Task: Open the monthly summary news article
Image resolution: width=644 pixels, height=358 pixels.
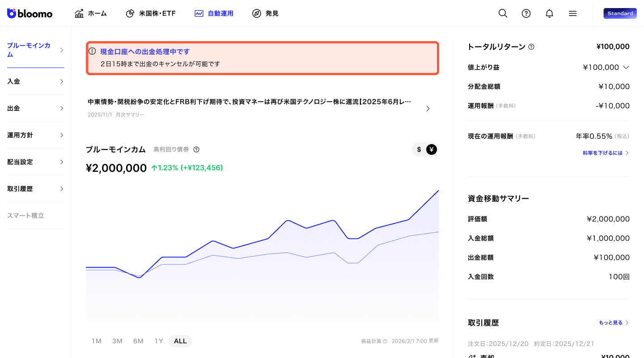Action: pos(262,108)
